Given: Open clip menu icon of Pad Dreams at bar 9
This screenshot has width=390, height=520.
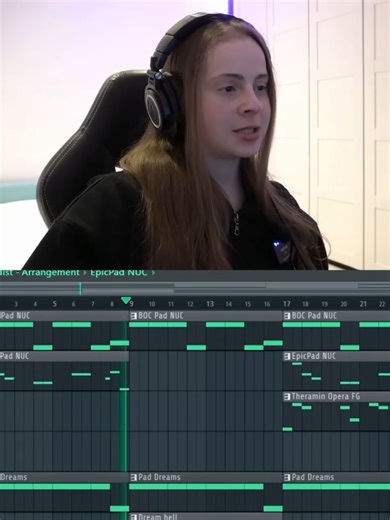Looking at the screenshot, I should [x=134, y=477].
